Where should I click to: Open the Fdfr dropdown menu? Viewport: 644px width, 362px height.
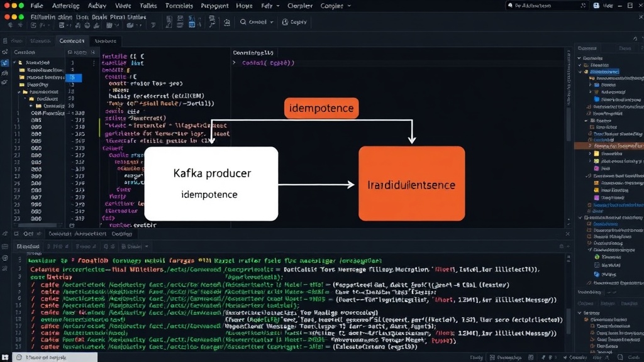point(270,6)
